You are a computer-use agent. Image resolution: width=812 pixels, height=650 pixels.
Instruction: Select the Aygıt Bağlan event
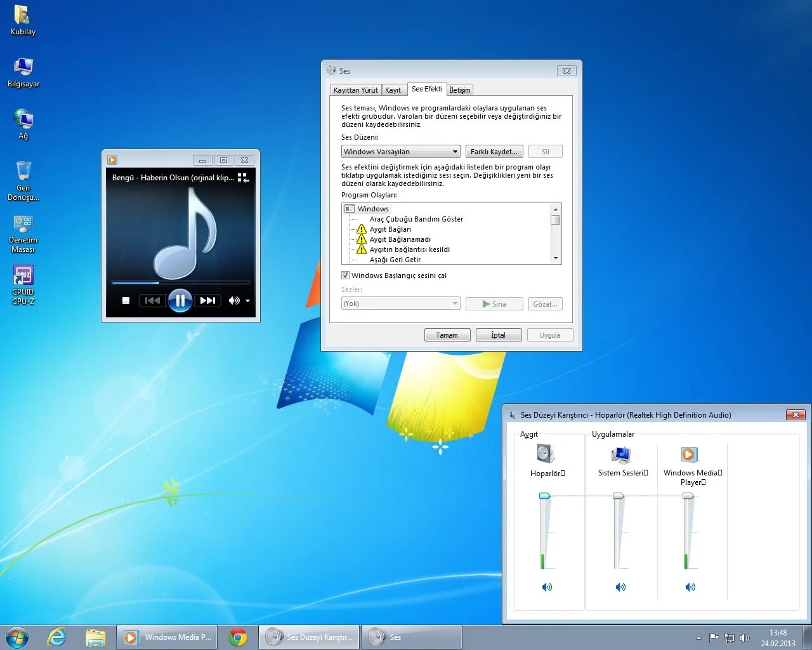[x=390, y=229]
